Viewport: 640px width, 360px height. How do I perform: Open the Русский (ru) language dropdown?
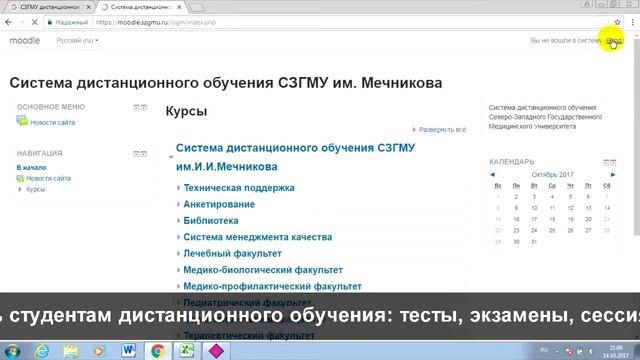77,40
